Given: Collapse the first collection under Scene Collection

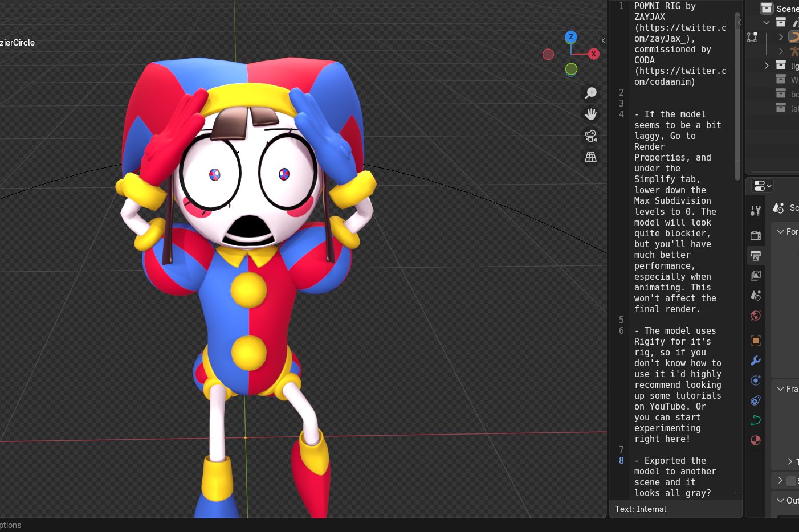Looking at the screenshot, I should [767, 22].
